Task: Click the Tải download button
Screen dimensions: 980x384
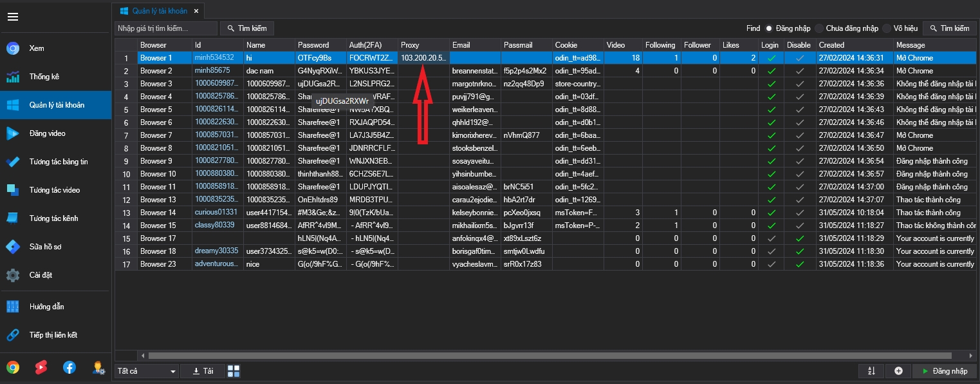Action: 202,371
